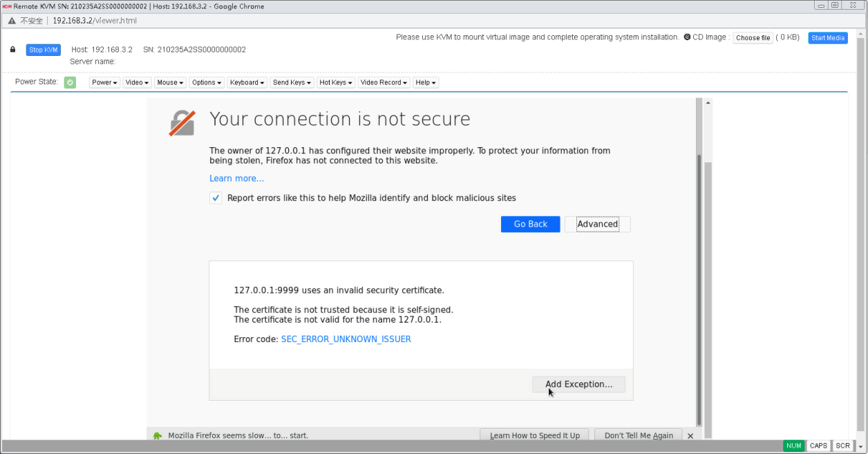Click the Stop KVM button

pyautogui.click(x=44, y=50)
